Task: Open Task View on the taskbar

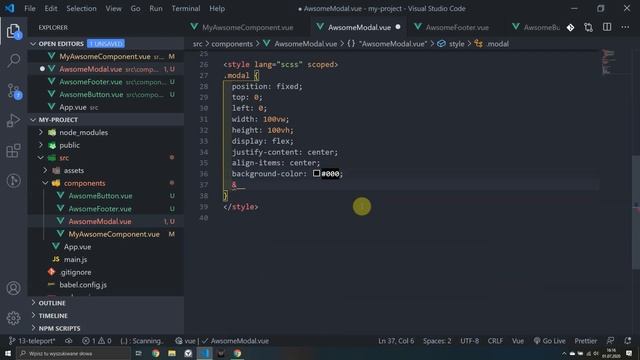Action: point(138,353)
